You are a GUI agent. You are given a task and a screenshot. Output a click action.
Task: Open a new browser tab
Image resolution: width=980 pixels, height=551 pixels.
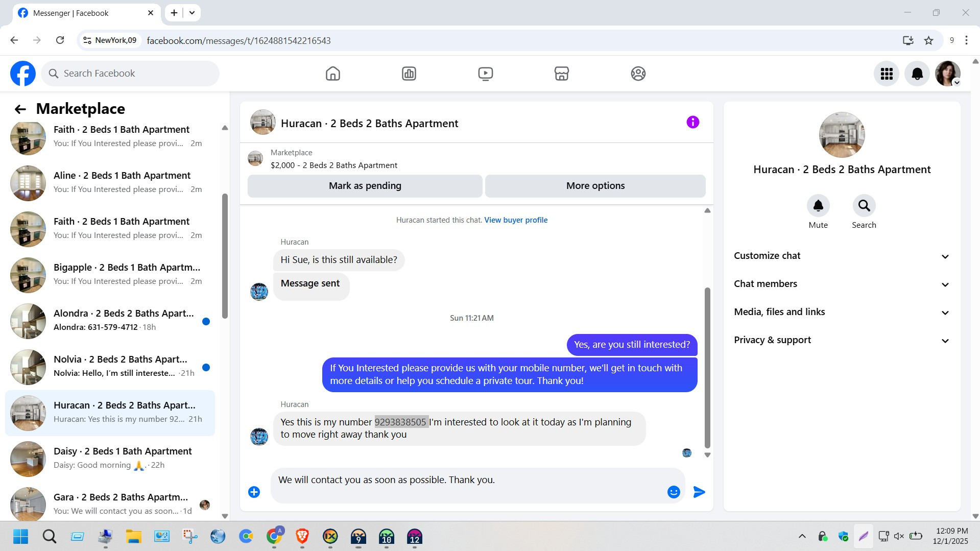(174, 13)
